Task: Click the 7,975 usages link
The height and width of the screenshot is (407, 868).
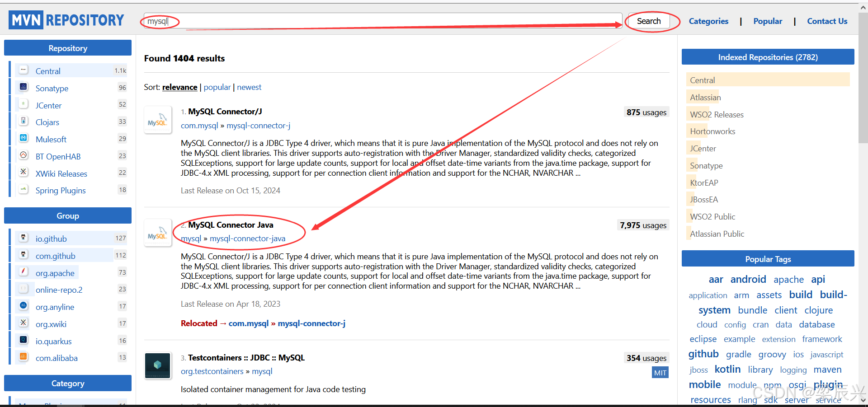Action: coord(643,225)
